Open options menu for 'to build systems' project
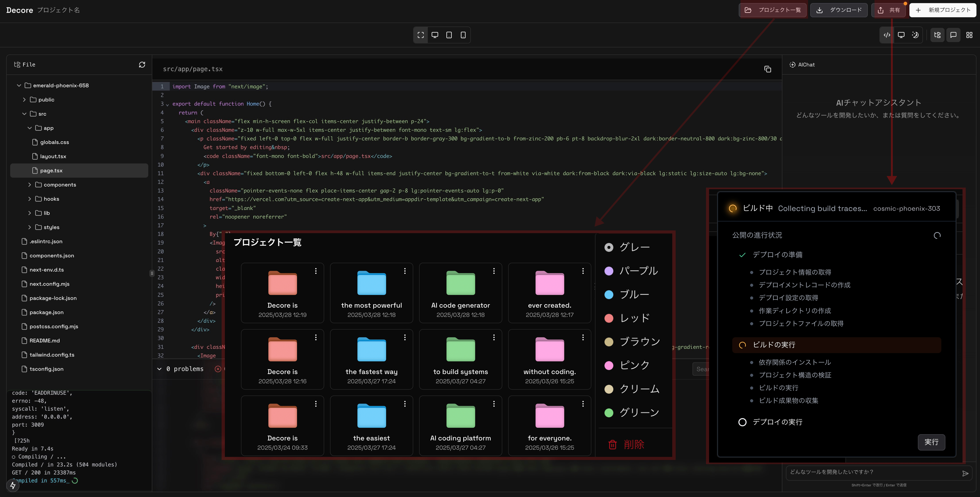980x497 pixels. pos(494,338)
